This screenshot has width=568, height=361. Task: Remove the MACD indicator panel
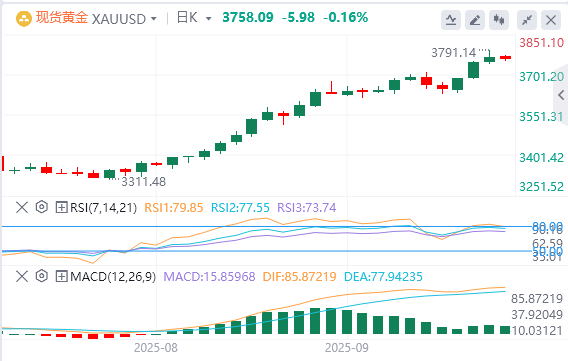[22, 277]
